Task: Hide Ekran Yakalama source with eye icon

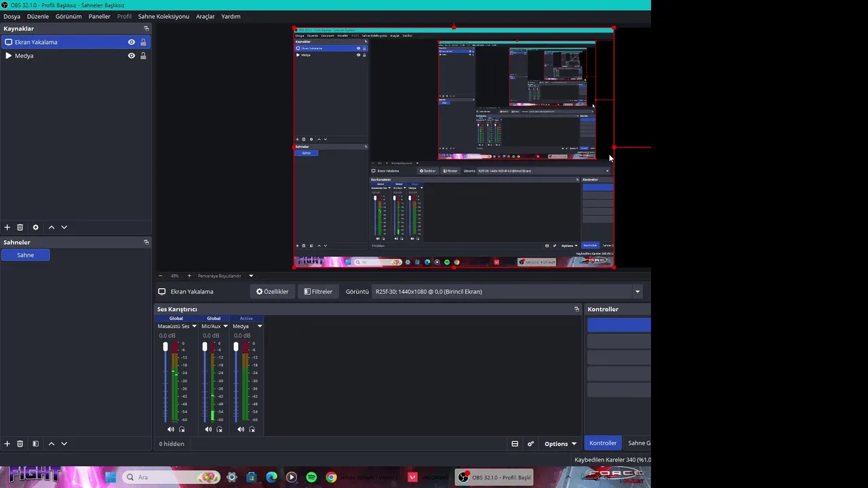Action: point(132,42)
